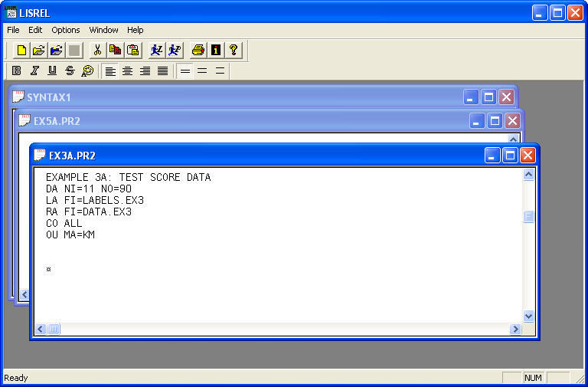Cut selection with the scissors icon
This screenshot has width=588, height=387.
tap(97, 50)
